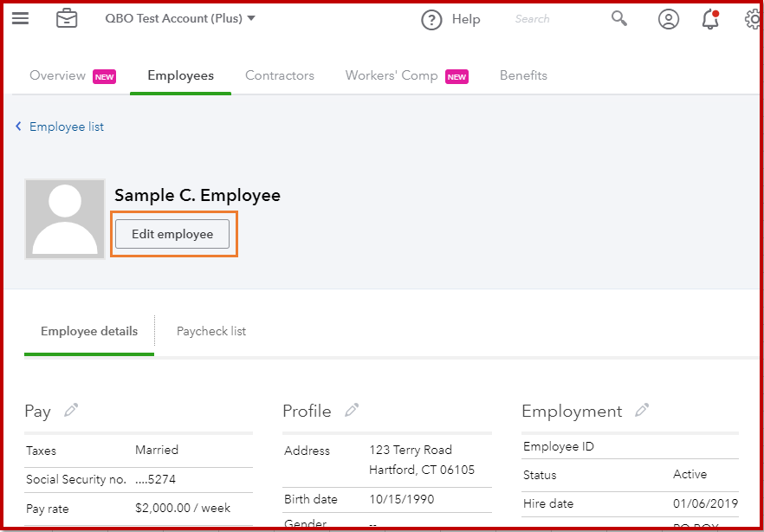Click the Edit employee button

tap(172, 234)
